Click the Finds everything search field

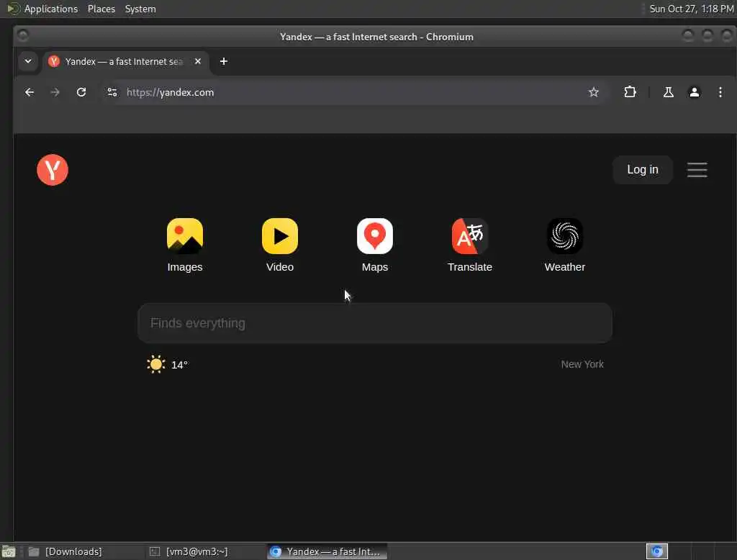pyautogui.click(x=374, y=323)
